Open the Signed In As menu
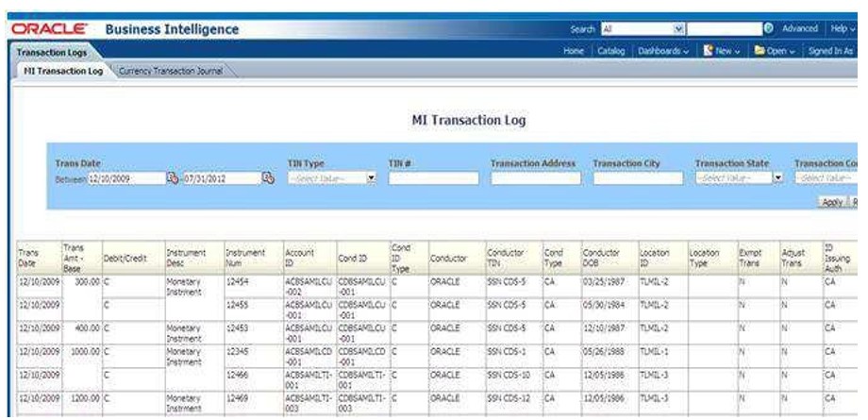 click(830, 50)
